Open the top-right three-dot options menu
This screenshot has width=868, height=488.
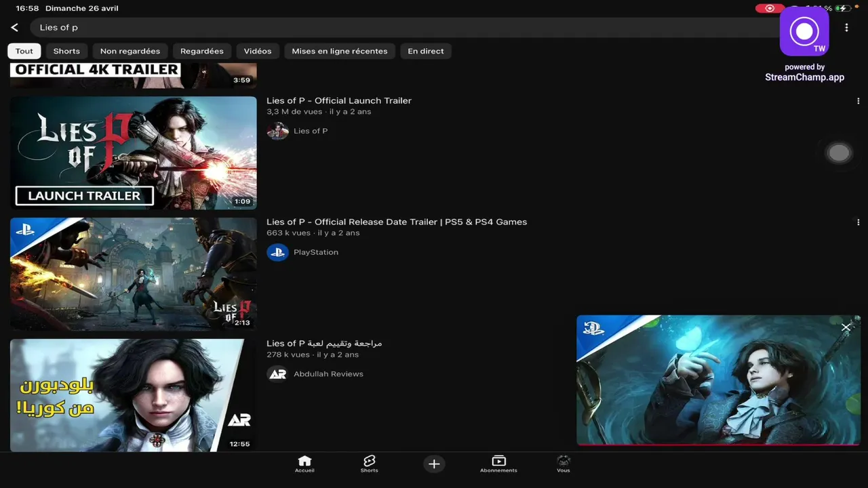pyautogui.click(x=846, y=28)
